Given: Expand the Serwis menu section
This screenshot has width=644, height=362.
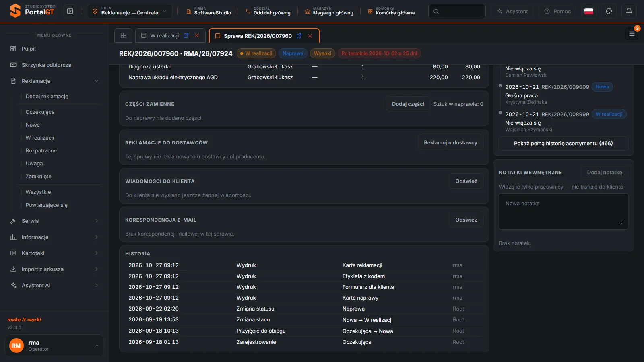Looking at the screenshot, I should 54,221.
